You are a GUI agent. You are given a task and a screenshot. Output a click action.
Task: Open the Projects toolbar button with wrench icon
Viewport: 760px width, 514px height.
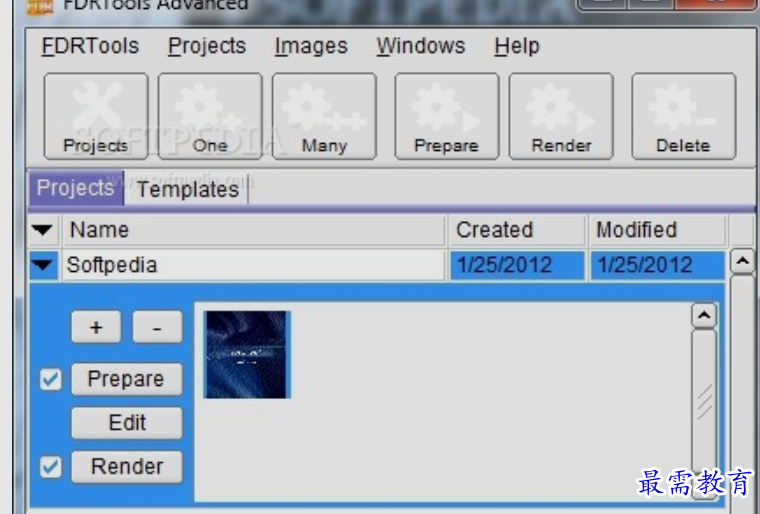(x=96, y=116)
